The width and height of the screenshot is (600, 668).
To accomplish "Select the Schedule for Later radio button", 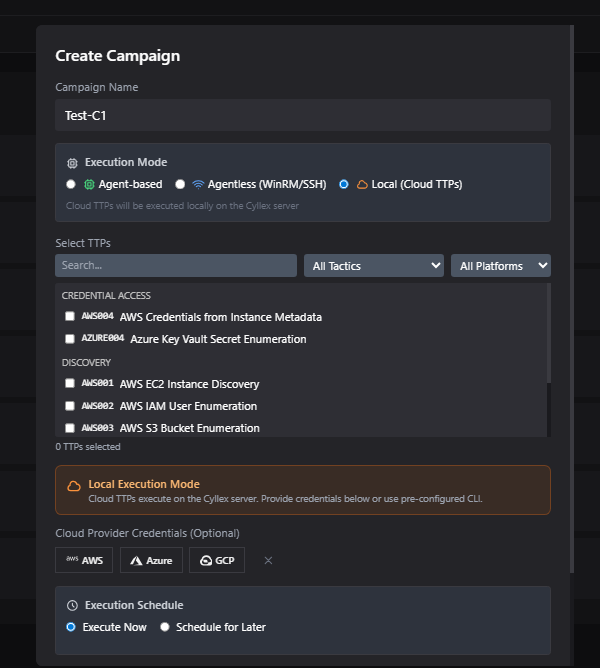I will click(x=164, y=627).
